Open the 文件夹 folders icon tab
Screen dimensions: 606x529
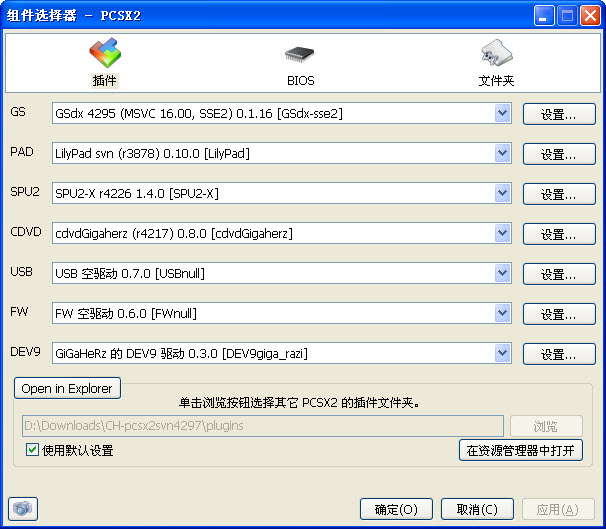pyautogui.click(x=497, y=53)
